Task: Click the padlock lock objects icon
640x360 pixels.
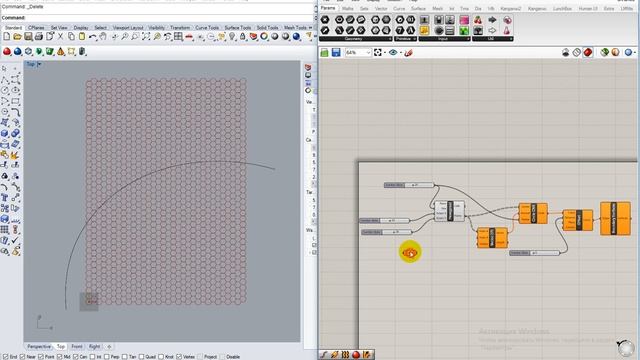Action: coord(243,37)
